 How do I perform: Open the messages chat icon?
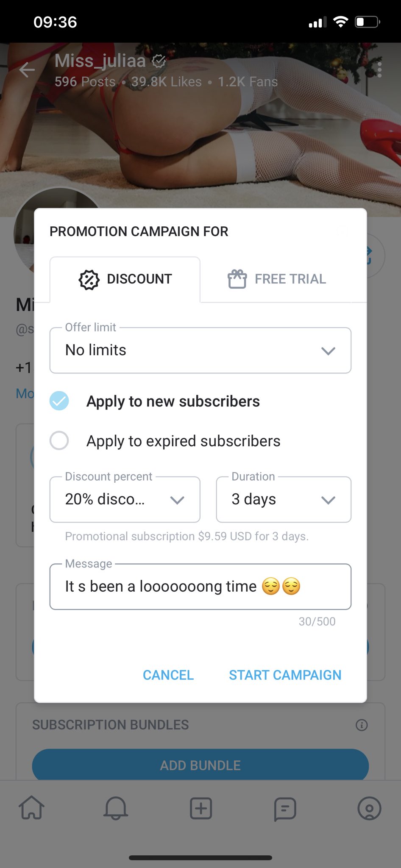coord(285,809)
